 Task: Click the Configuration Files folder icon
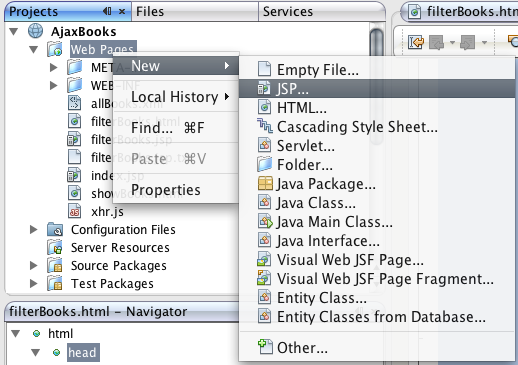tap(55, 229)
